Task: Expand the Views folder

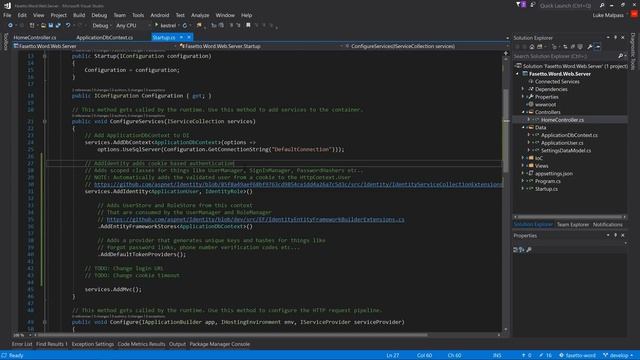Action: click(x=523, y=166)
